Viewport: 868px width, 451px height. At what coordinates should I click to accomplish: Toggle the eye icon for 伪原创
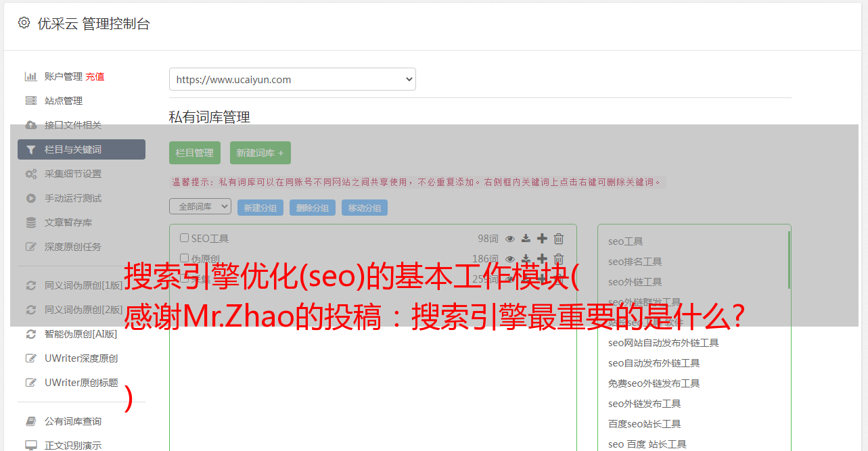click(510, 259)
